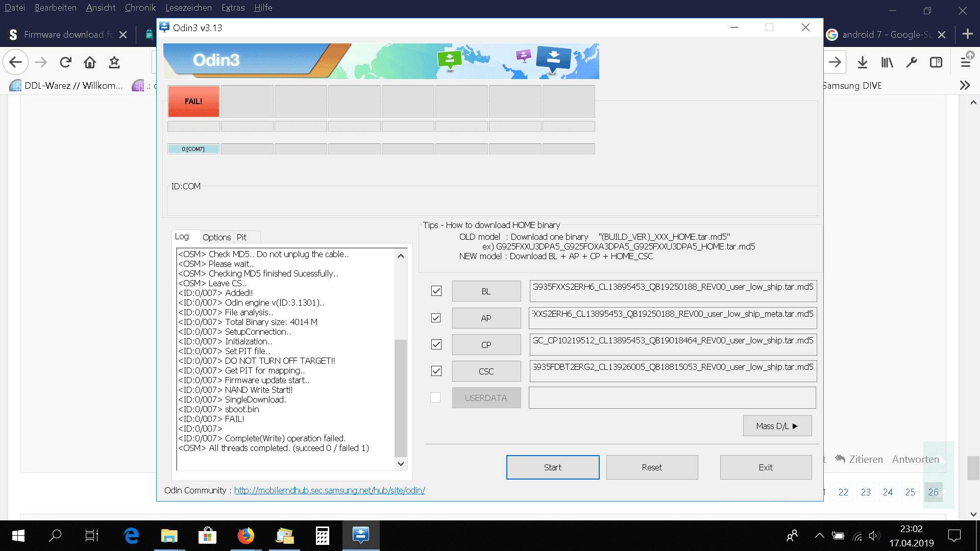The width and height of the screenshot is (980, 551).
Task: Reload the page in Firefox
Action: [65, 62]
